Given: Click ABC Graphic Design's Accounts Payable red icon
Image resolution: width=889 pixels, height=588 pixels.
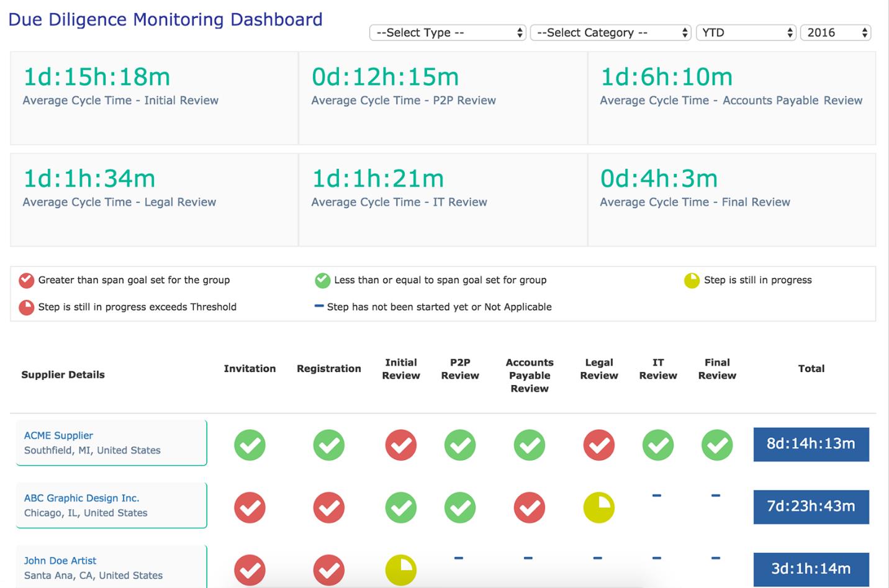Looking at the screenshot, I should pyautogui.click(x=530, y=508).
